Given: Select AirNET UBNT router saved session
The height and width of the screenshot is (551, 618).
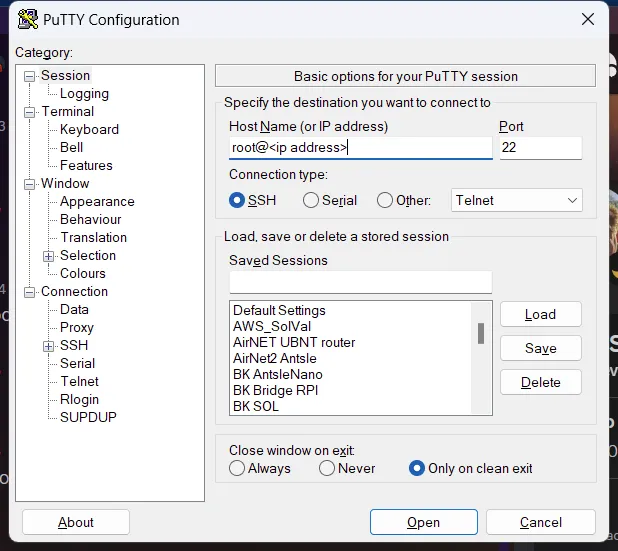Looking at the screenshot, I should pos(294,342).
